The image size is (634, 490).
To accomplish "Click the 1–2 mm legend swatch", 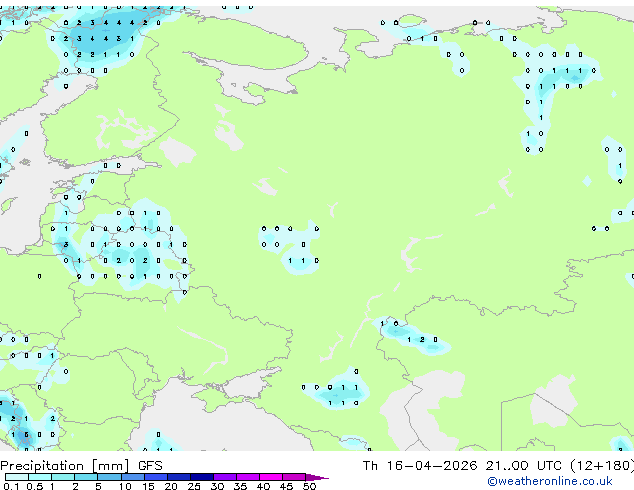I will pos(63,477).
